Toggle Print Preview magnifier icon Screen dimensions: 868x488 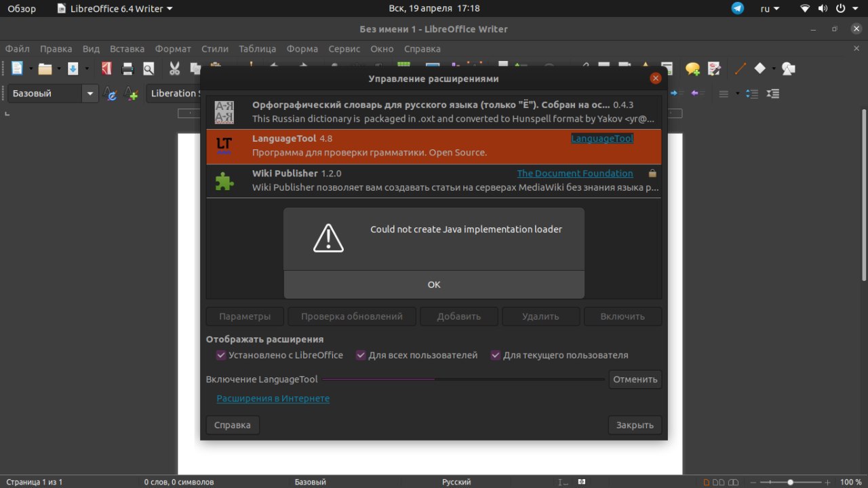[x=148, y=69]
